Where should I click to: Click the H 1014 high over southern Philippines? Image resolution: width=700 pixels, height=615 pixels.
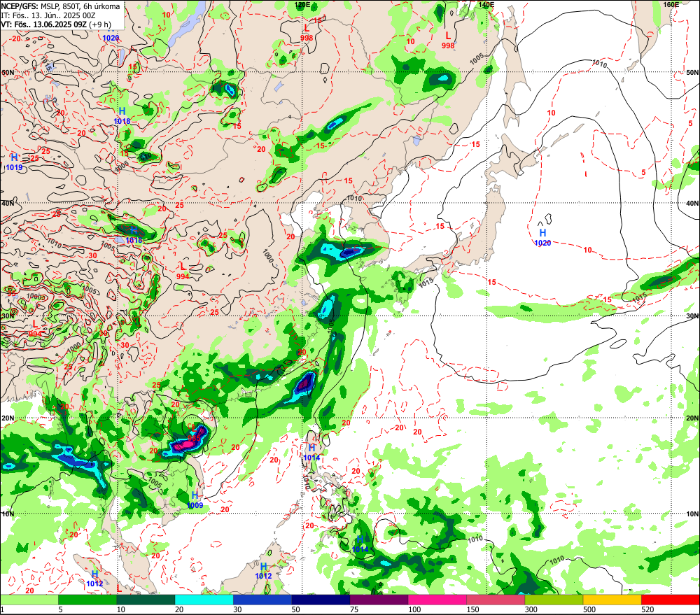coord(360,544)
